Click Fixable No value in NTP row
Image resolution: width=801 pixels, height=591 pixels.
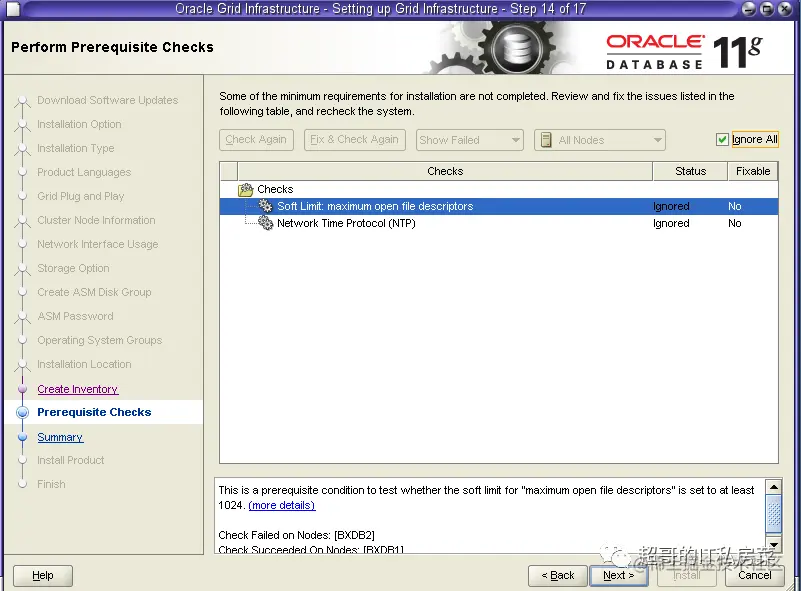coord(735,223)
